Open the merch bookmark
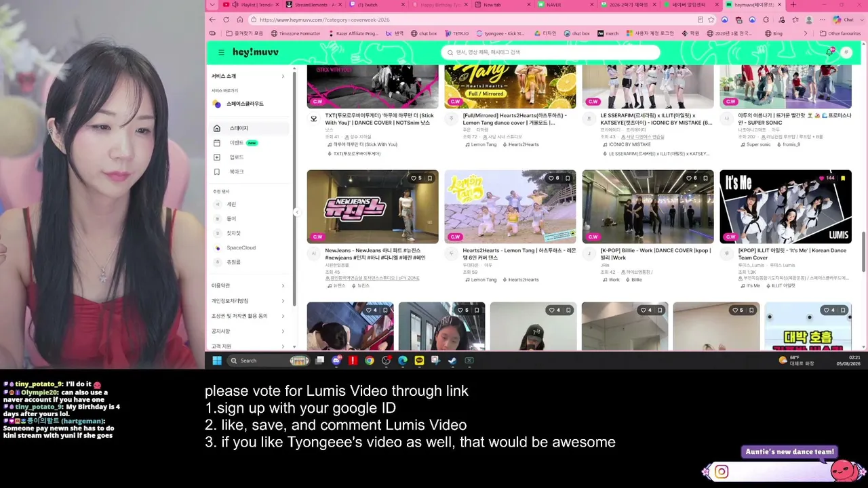 point(608,33)
